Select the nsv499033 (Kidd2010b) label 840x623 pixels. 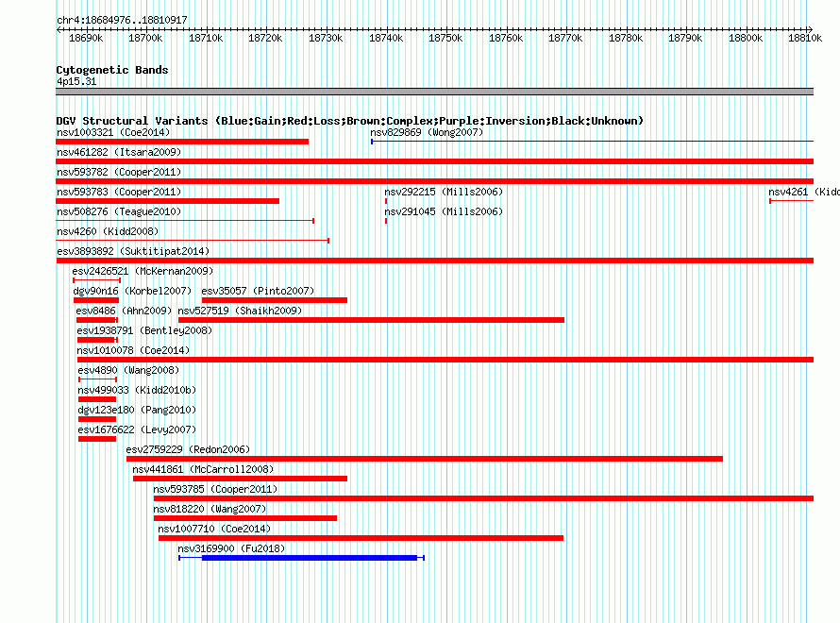point(137,390)
